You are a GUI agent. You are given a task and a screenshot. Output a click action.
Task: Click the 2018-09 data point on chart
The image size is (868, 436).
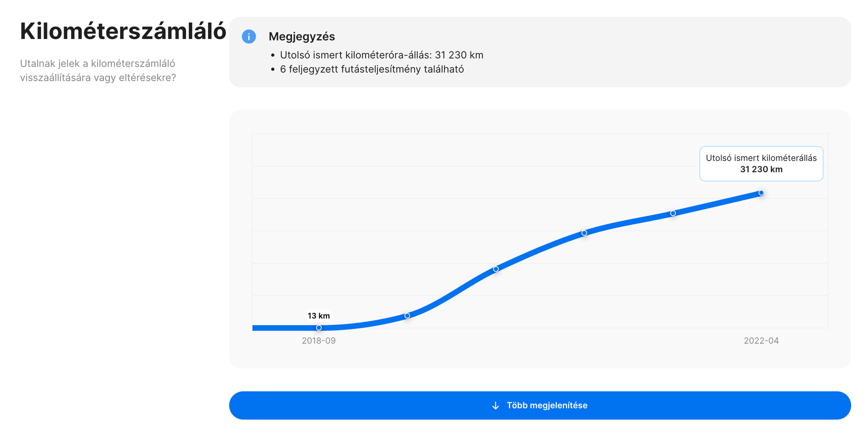[x=318, y=328]
